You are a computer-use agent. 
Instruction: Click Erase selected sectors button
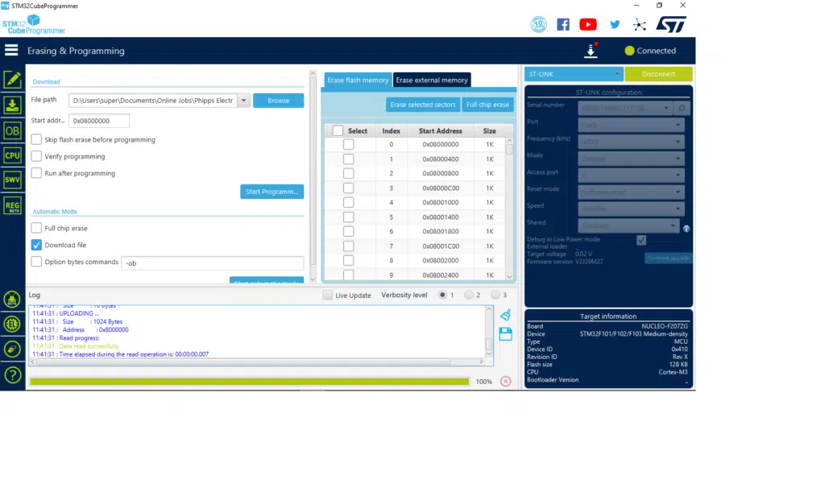tap(423, 105)
